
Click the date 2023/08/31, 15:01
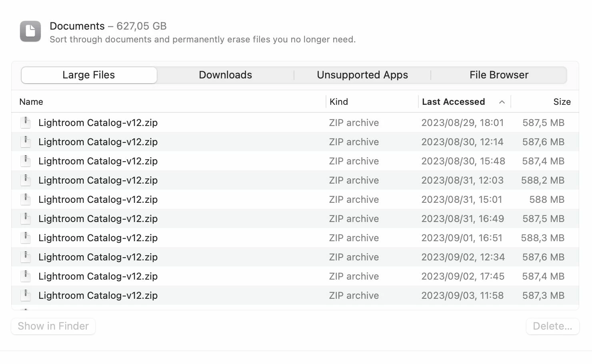[x=462, y=200]
